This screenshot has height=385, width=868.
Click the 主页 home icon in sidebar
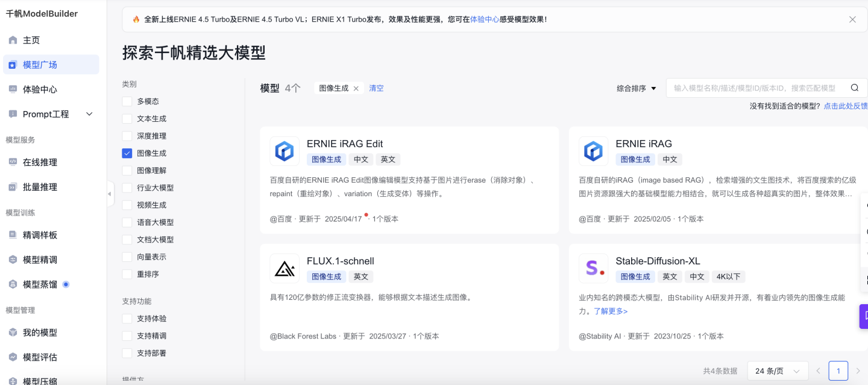pyautogui.click(x=13, y=40)
